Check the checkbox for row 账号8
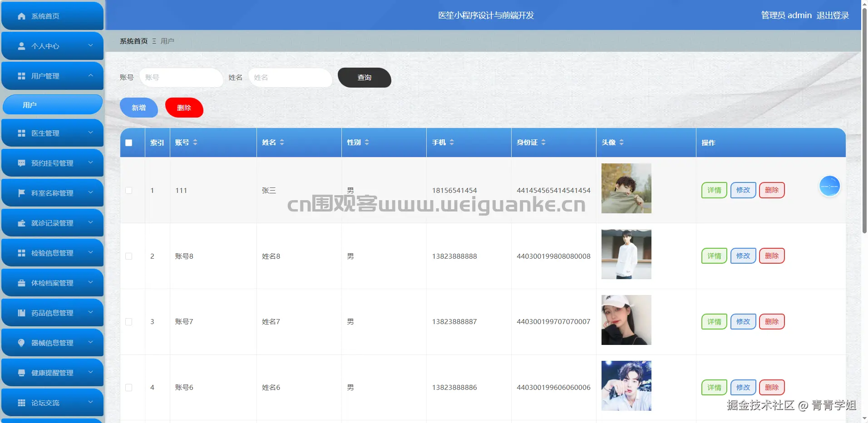Screen dimensions: 868x423 coord(129,256)
